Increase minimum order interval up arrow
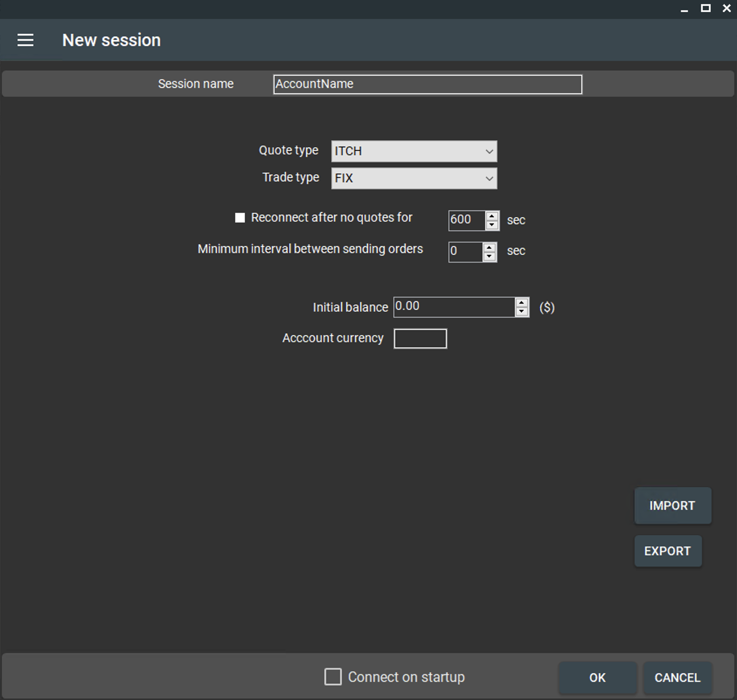 [x=489, y=247]
